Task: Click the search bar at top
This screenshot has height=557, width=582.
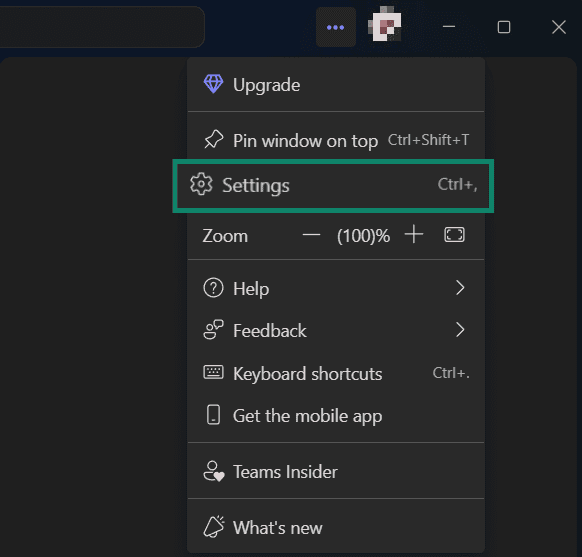Action: pyautogui.click(x=102, y=27)
